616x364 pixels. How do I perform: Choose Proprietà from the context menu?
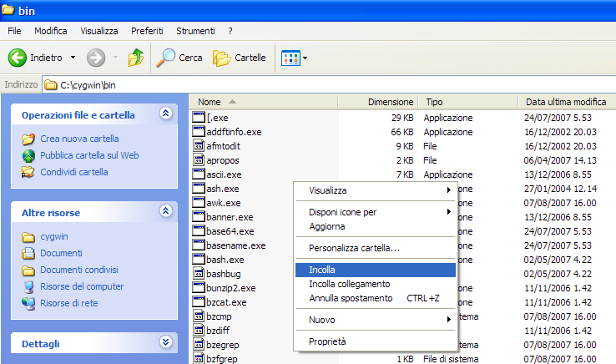point(376,341)
